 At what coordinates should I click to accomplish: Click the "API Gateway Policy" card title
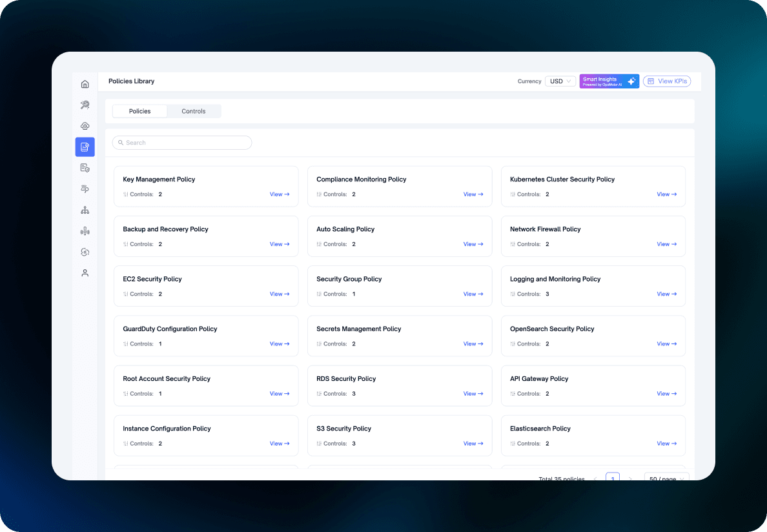click(539, 379)
